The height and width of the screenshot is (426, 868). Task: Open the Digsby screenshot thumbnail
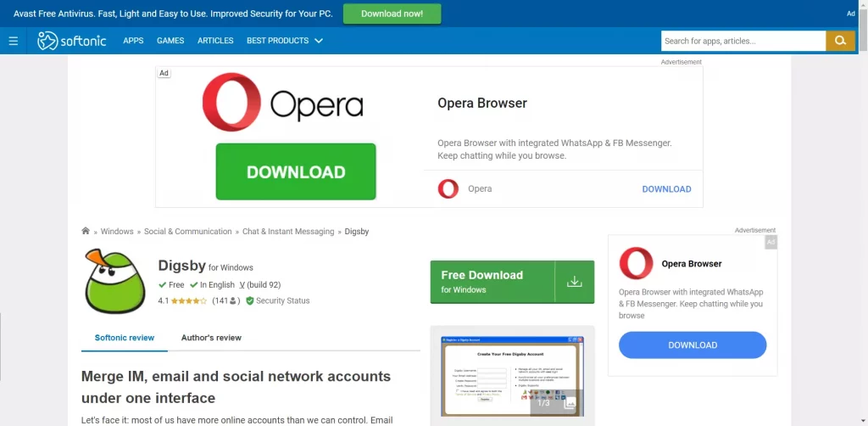513,376
